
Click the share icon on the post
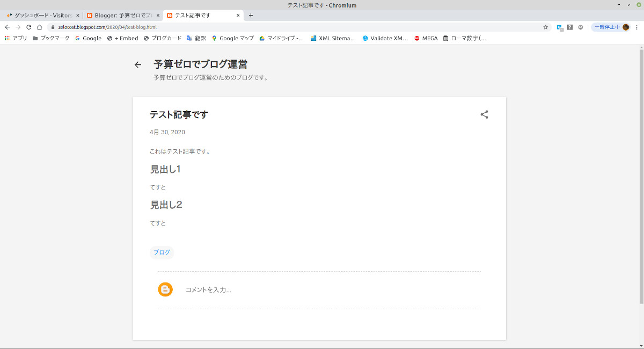pos(484,114)
